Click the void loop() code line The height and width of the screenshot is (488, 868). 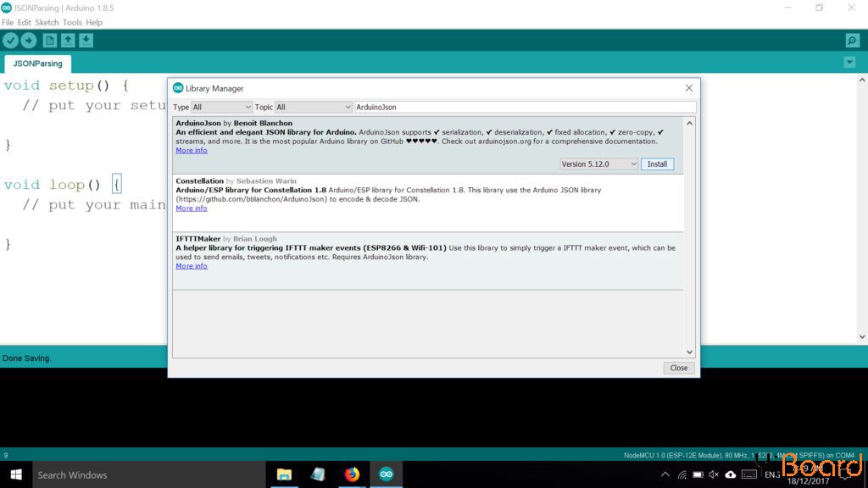click(x=62, y=185)
